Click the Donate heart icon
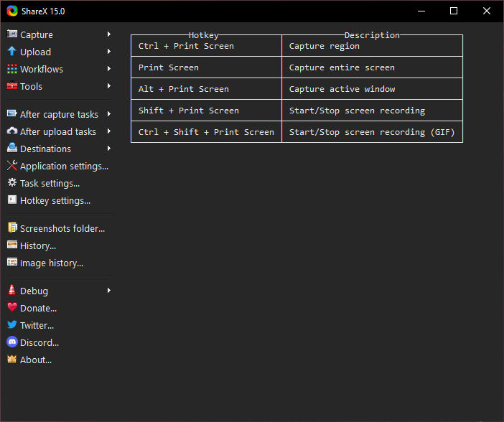The image size is (504, 422). (12, 308)
